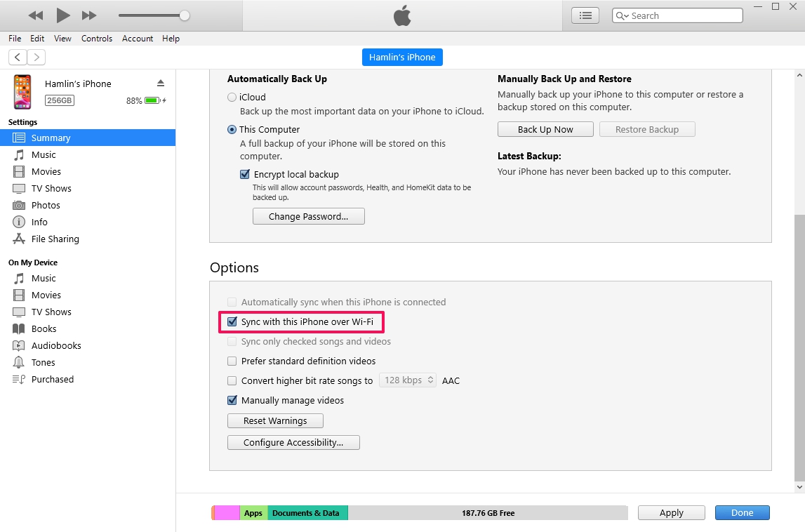The width and height of the screenshot is (805, 532).
Task: Open the 128 kbps bit rate dropdown
Action: [408, 380]
